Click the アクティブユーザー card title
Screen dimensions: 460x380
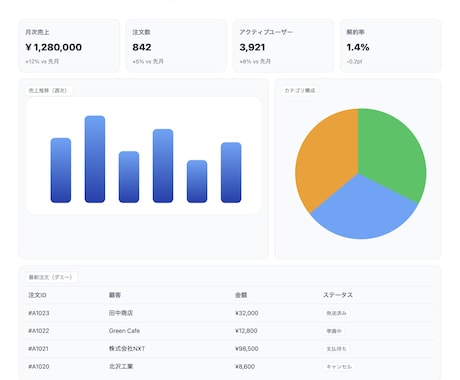pyautogui.click(x=266, y=32)
